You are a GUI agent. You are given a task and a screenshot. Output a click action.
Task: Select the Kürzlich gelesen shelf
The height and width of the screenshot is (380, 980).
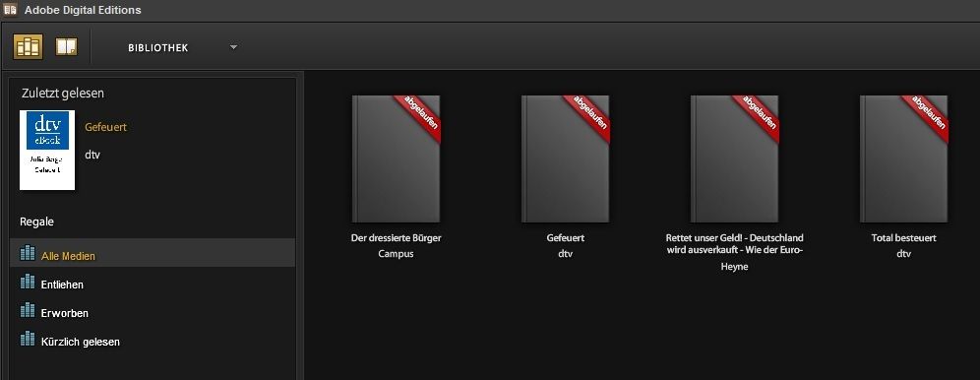153,340
